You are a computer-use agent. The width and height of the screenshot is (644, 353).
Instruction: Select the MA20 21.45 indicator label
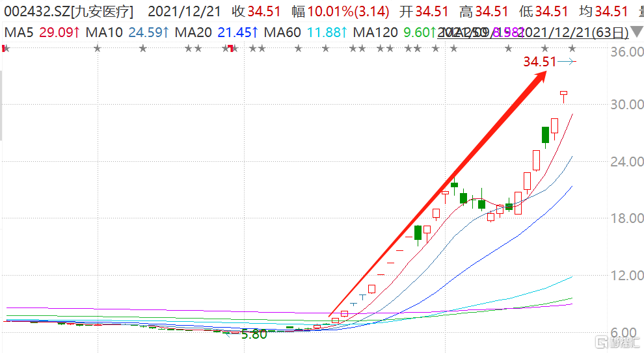click(217, 32)
